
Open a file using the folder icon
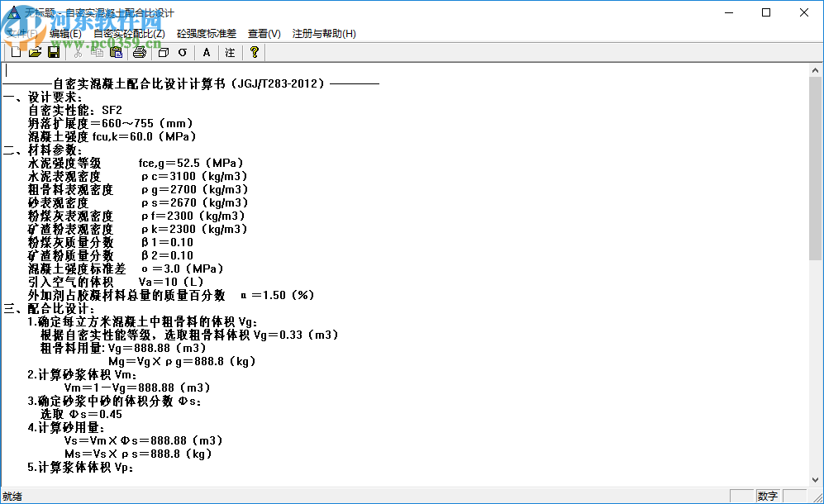tap(35, 52)
